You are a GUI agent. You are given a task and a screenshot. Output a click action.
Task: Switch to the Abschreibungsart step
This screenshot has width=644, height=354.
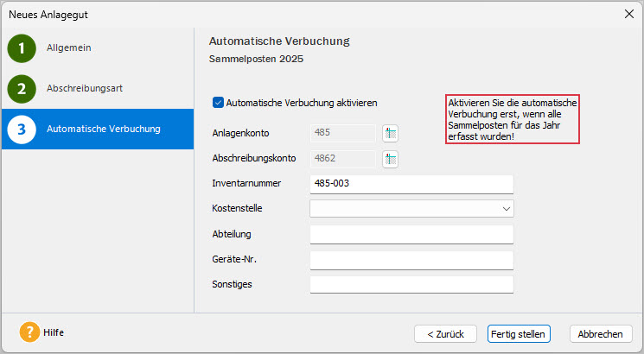coord(83,88)
